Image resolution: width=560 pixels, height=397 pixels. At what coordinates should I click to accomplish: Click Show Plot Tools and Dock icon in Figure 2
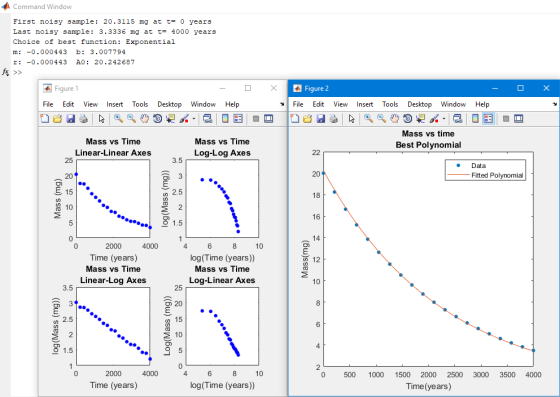519,119
